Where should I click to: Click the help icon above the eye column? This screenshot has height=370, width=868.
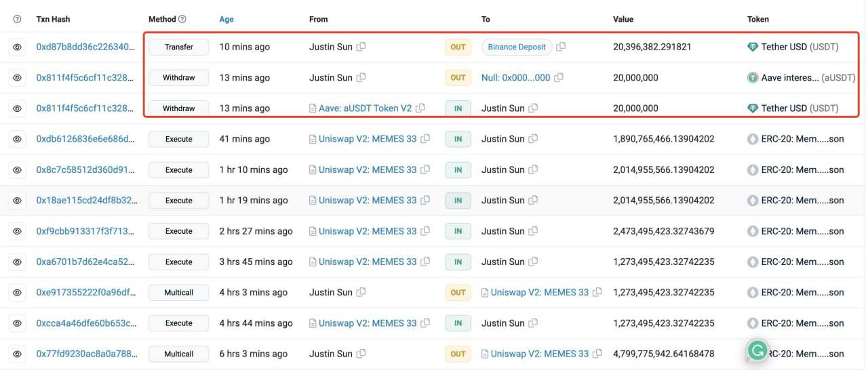click(x=17, y=19)
